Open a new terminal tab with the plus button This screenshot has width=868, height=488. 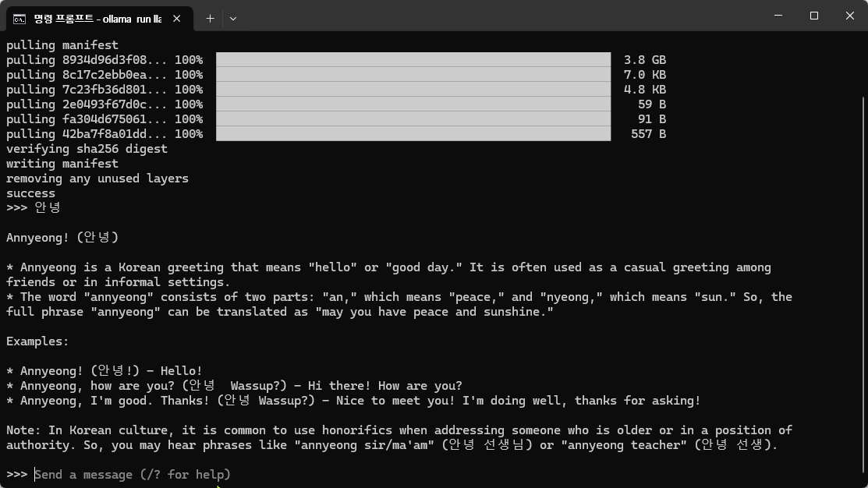(x=210, y=19)
